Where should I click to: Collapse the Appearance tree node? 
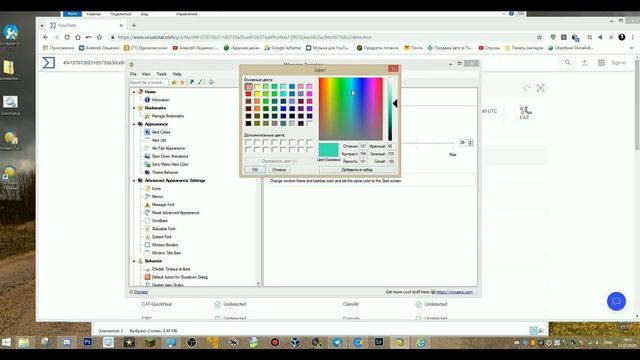pos(134,124)
